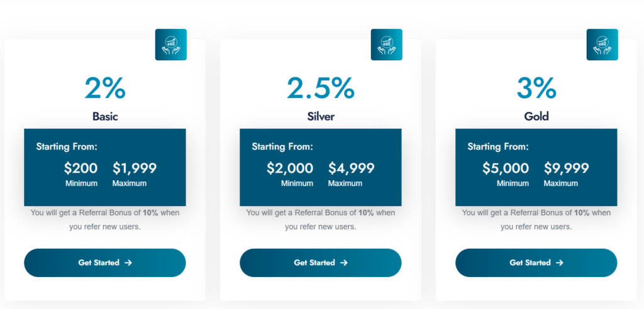Click the $9,999 maximum amount

coord(567,168)
